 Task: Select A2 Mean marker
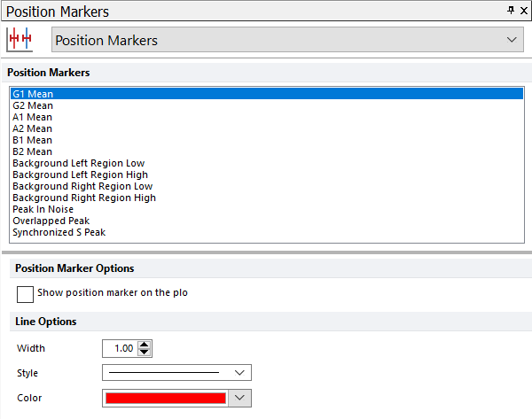(x=267, y=128)
